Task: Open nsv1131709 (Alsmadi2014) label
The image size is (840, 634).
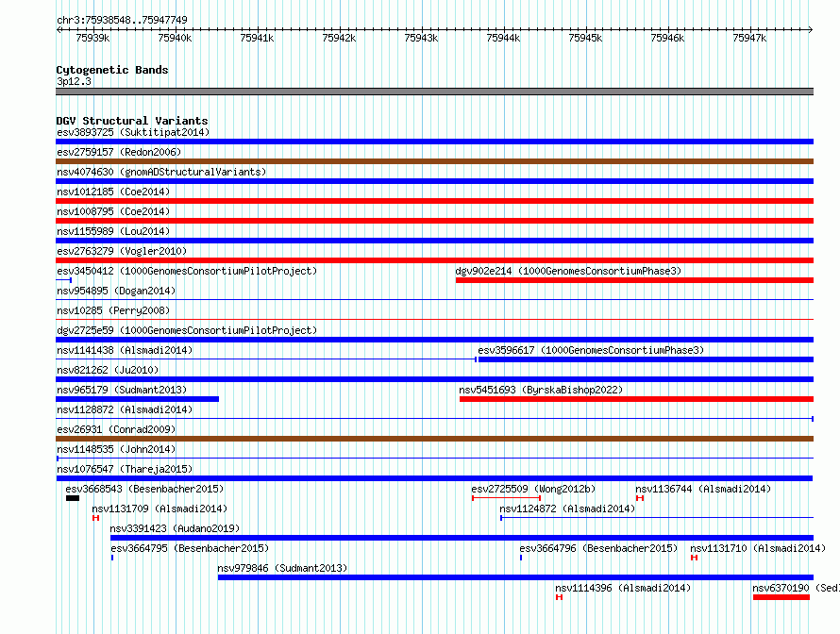Action: pyautogui.click(x=160, y=509)
